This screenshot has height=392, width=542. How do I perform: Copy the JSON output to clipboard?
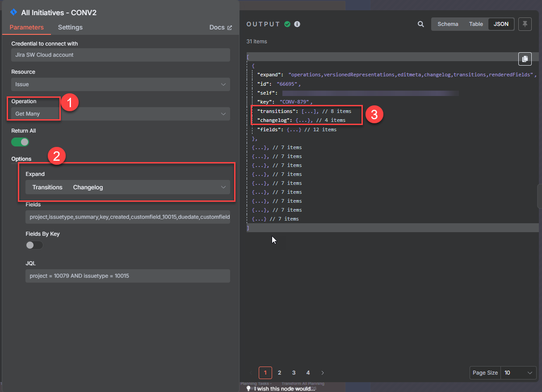[525, 58]
